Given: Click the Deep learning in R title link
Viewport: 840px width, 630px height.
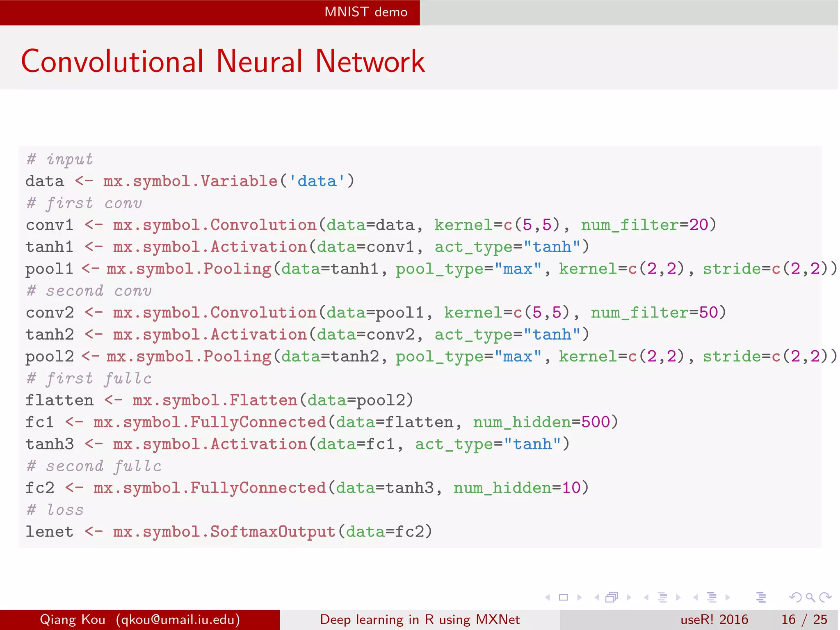Looking at the screenshot, I should tap(420, 619).
